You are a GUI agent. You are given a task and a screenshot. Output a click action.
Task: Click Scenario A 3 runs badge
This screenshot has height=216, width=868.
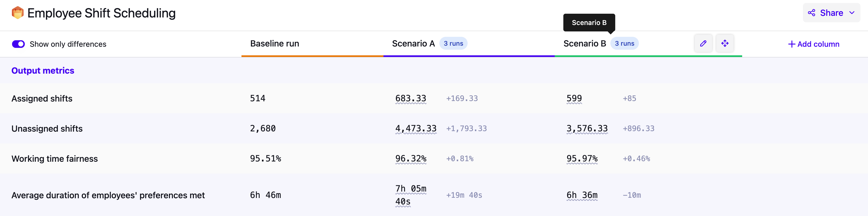(x=453, y=44)
